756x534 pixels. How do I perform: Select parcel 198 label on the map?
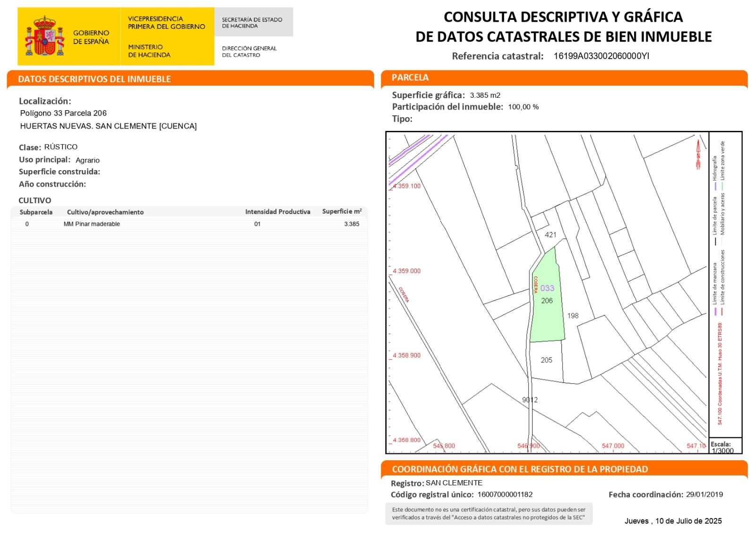pyautogui.click(x=573, y=316)
